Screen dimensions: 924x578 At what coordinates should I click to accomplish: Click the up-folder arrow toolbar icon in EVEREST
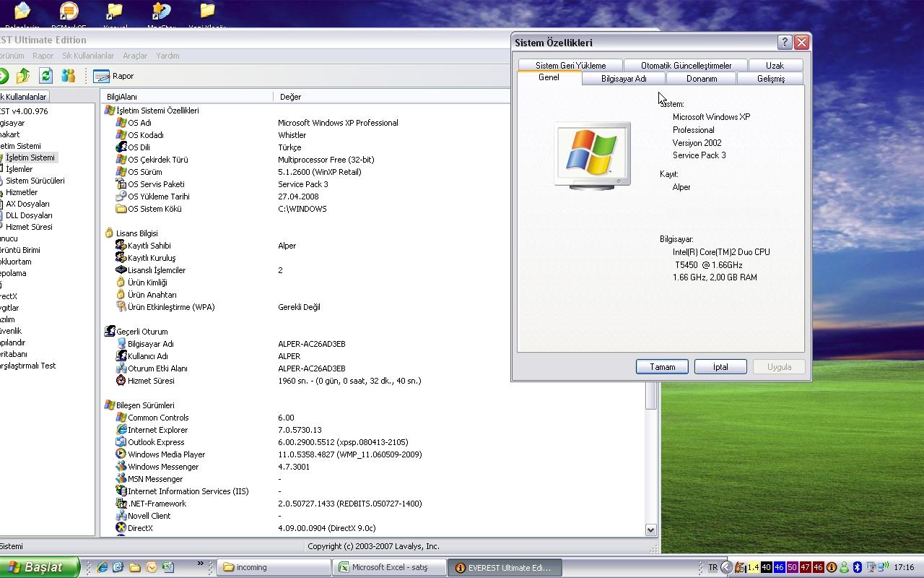click(x=23, y=76)
